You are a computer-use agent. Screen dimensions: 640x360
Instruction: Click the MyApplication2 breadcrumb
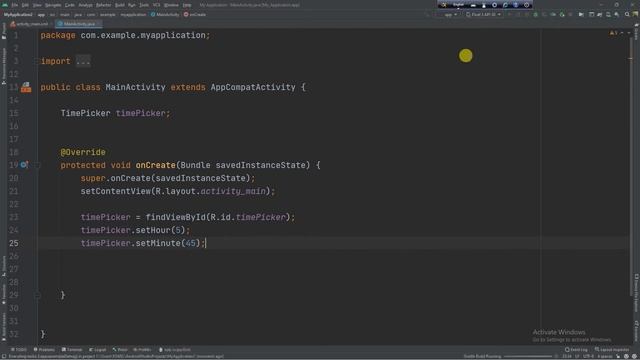click(18, 15)
